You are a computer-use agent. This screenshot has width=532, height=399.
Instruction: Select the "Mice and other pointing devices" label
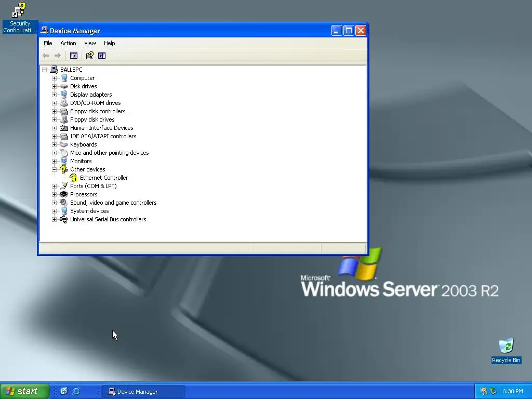coord(109,153)
